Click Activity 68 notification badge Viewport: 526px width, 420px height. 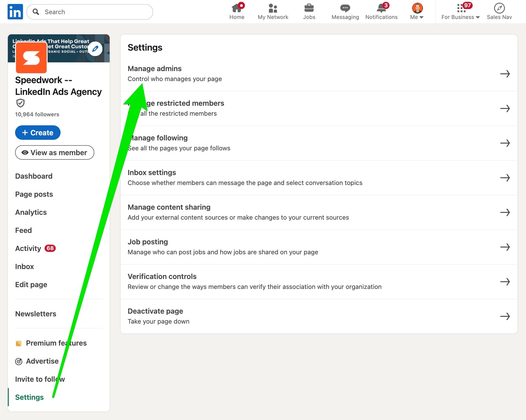click(50, 248)
